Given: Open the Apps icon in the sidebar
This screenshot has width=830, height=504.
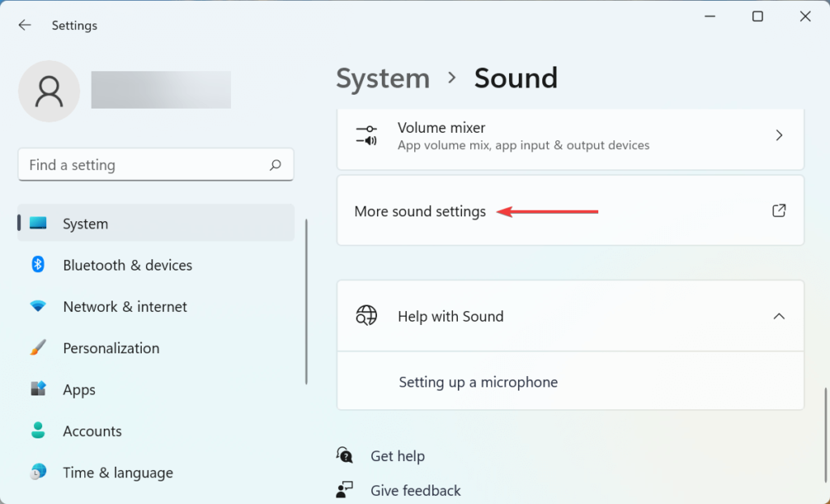Looking at the screenshot, I should [37, 389].
